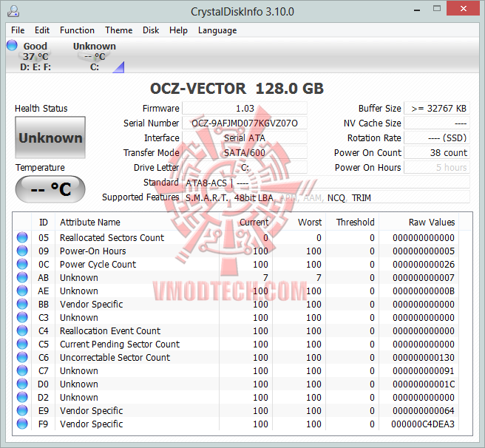Click status orb for attribute E9 row
The width and height of the screenshot is (485, 448).
[22, 410]
